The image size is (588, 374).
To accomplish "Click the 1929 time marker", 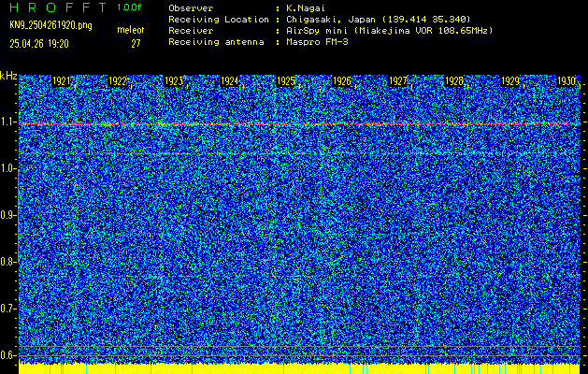I will coord(510,81).
